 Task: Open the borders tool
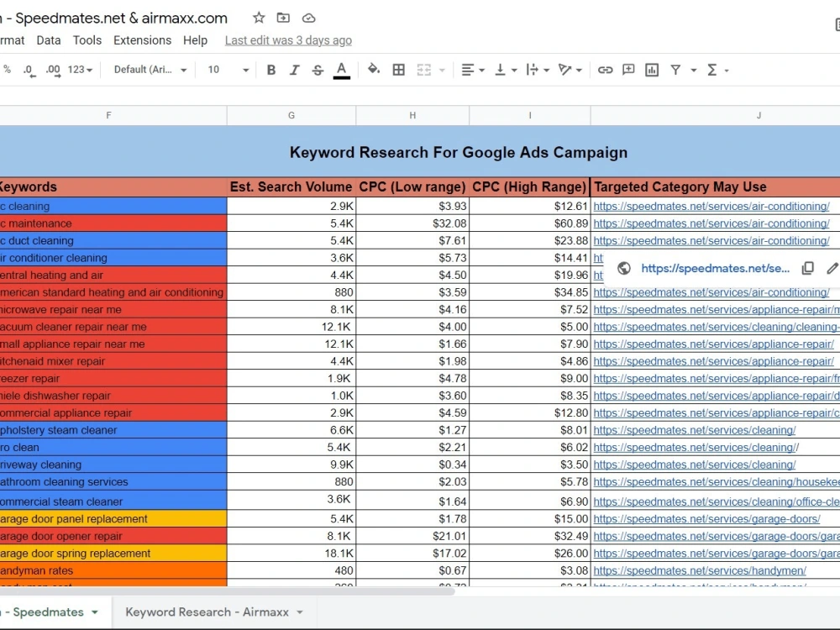[x=398, y=70]
